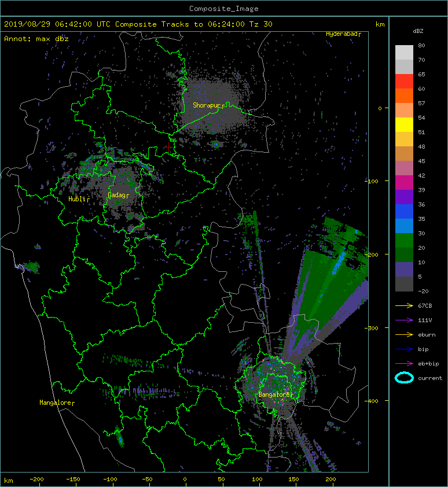Select the violet-purple swatch above 36
448x487 pixels.
pyautogui.click(x=404, y=197)
